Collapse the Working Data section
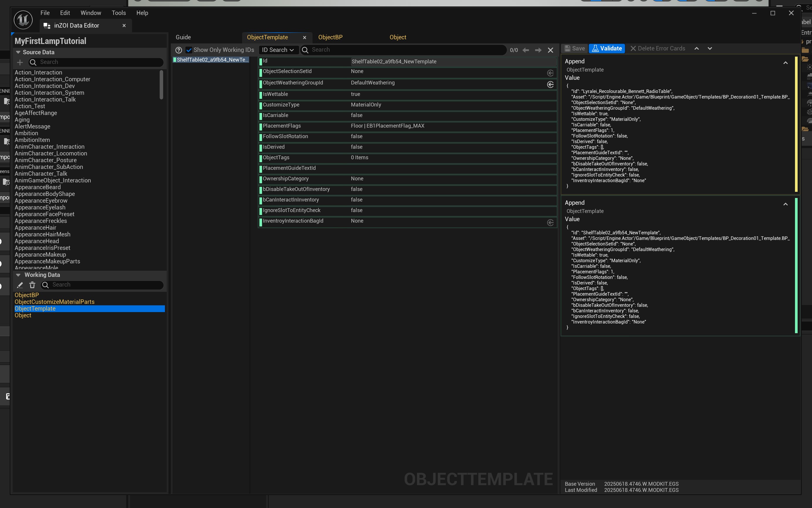The height and width of the screenshot is (508, 812). [18, 275]
